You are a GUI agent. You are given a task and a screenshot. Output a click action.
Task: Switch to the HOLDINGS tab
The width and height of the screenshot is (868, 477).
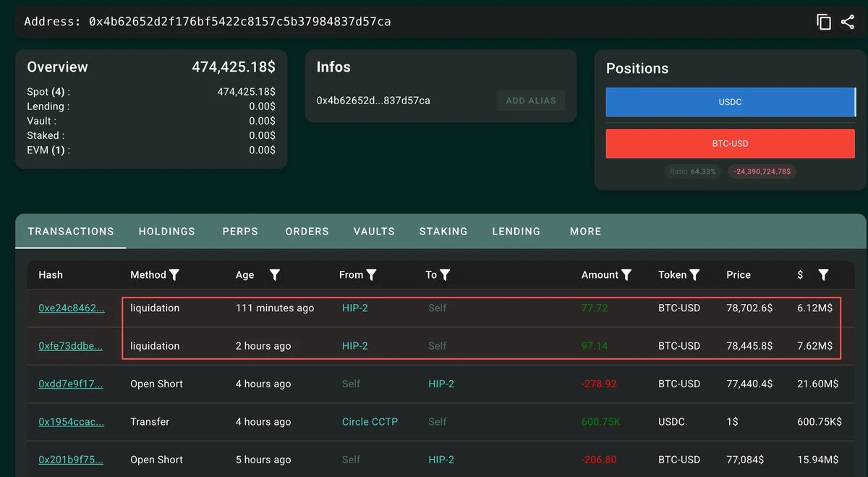click(x=167, y=232)
